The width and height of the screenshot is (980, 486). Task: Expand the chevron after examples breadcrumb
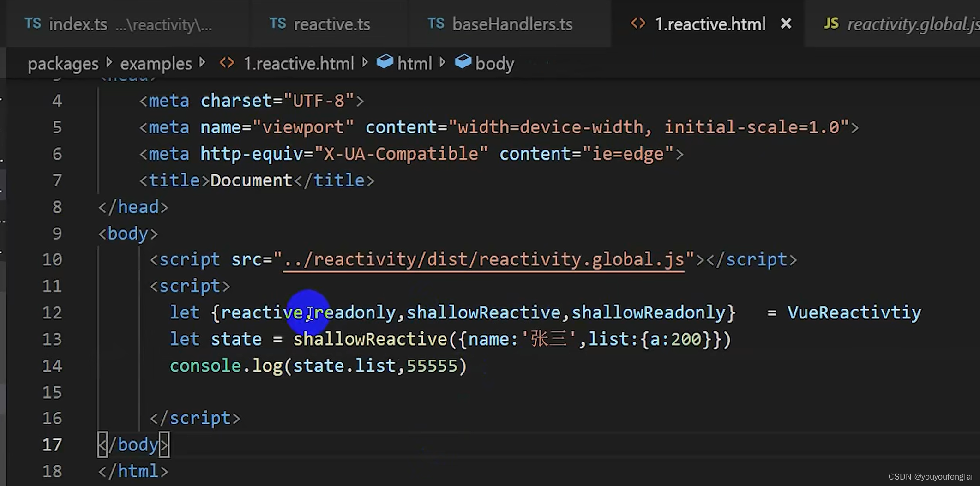pos(203,62)
